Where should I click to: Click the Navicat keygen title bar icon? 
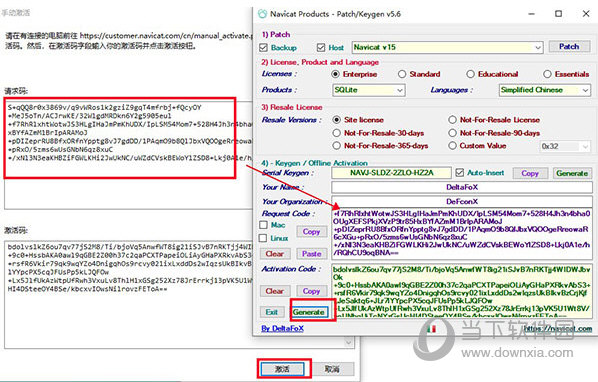(x=262, y=14)
